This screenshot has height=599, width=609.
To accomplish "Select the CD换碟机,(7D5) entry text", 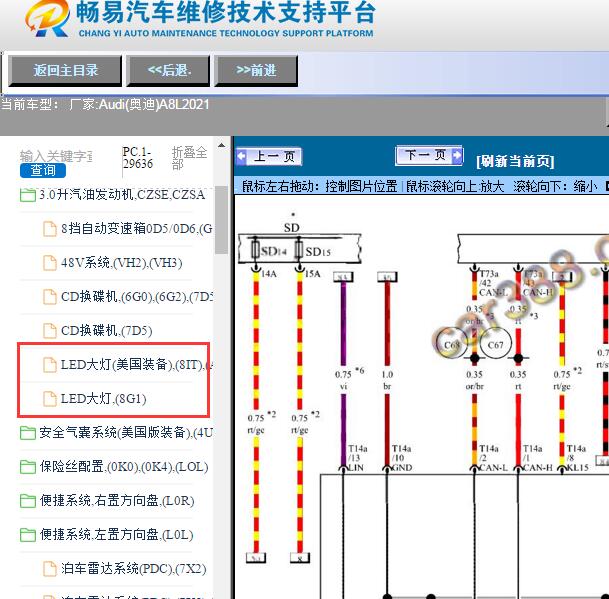I will click(106, 331).
